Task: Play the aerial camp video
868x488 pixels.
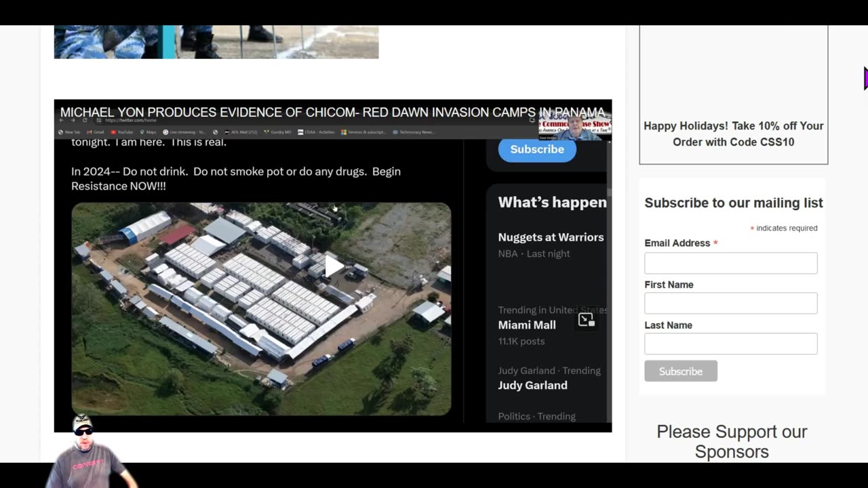Action: (333, 266)
